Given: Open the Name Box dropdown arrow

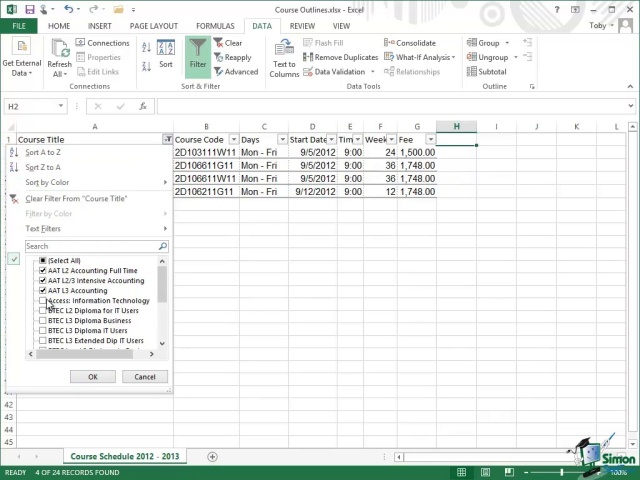Looking at the screenshot, I should pos(61,106).
